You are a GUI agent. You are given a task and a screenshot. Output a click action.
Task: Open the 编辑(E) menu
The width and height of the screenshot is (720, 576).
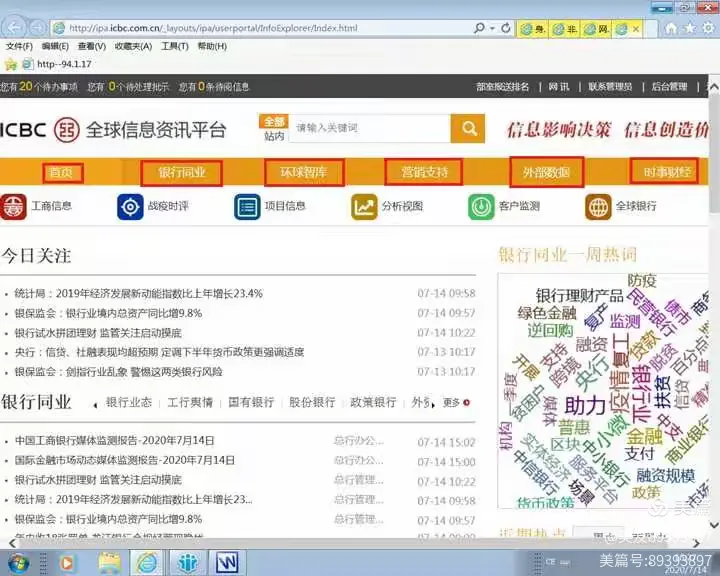[55, 46]
